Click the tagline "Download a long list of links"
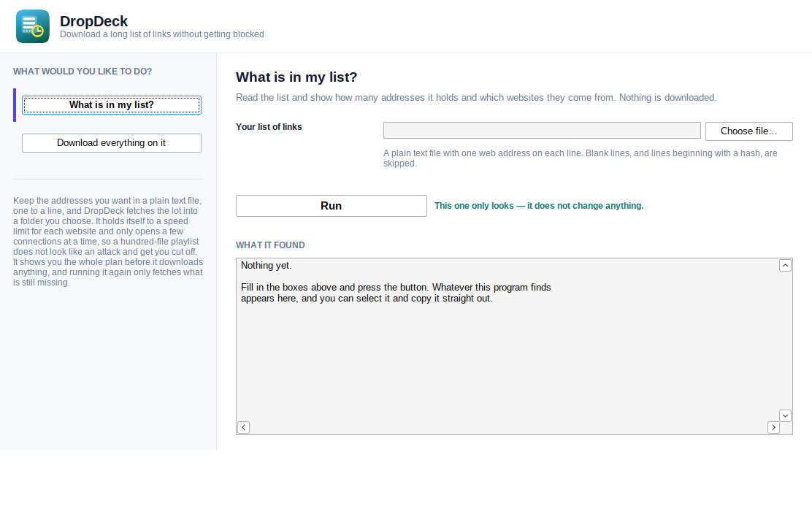This screenshot has height=530, width=812. point(161,34)
